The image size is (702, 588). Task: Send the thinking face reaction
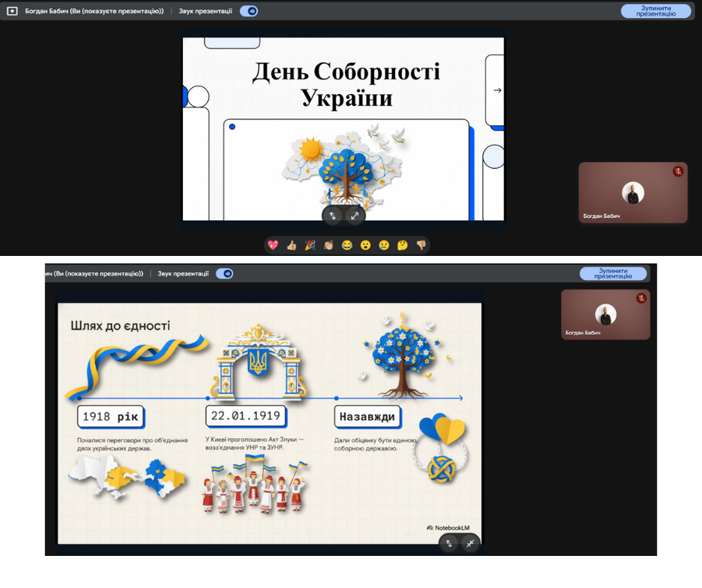click(403, 245)
